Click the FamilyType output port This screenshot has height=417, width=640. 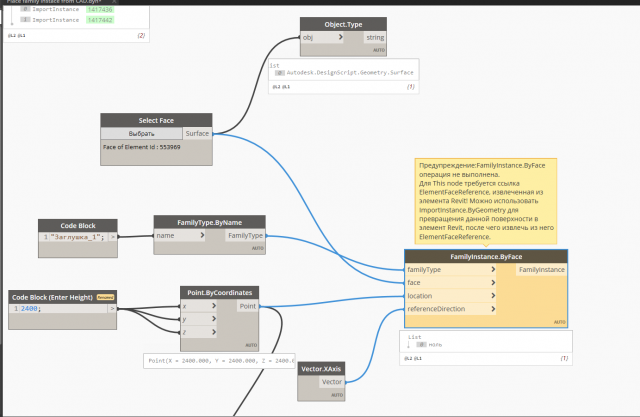(x=245, y=235)
